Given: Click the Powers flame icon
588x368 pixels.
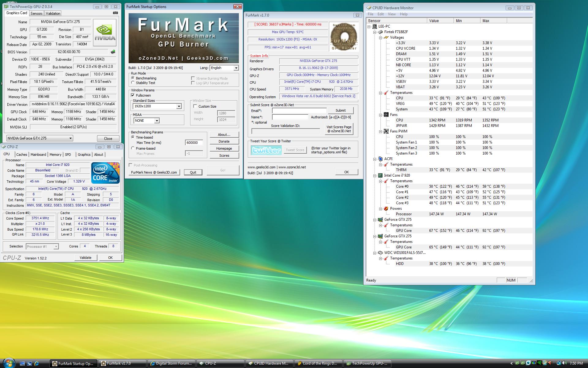Looking at the screenshot, I should pos(386,209).
